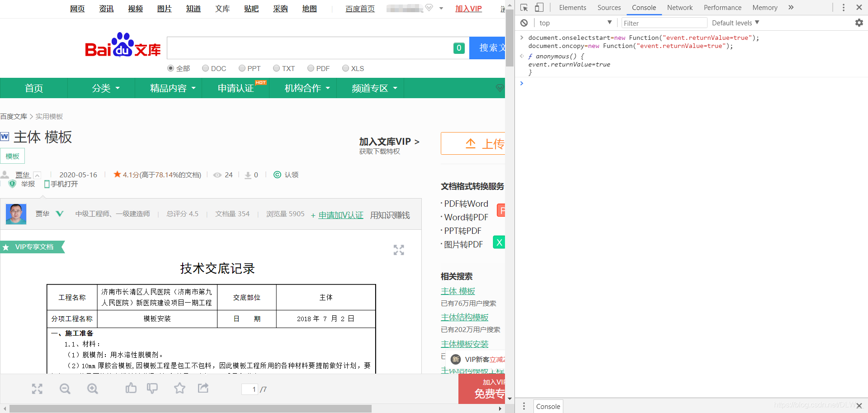Image resolution: width=868 pixels, height=413 pixels.
Task: Click the 手机打开 phone icon
Action: [x=47, y=184]
